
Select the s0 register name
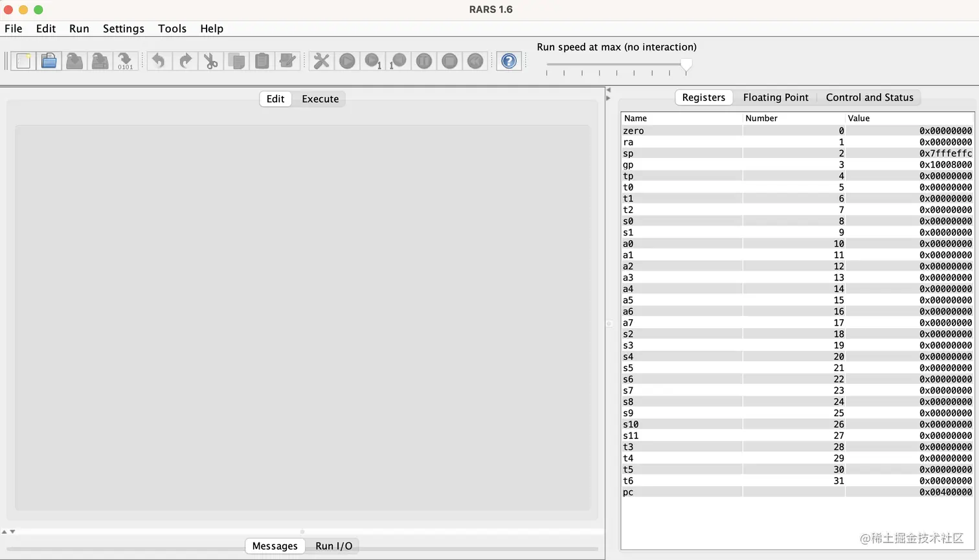[x=628, y=221]
